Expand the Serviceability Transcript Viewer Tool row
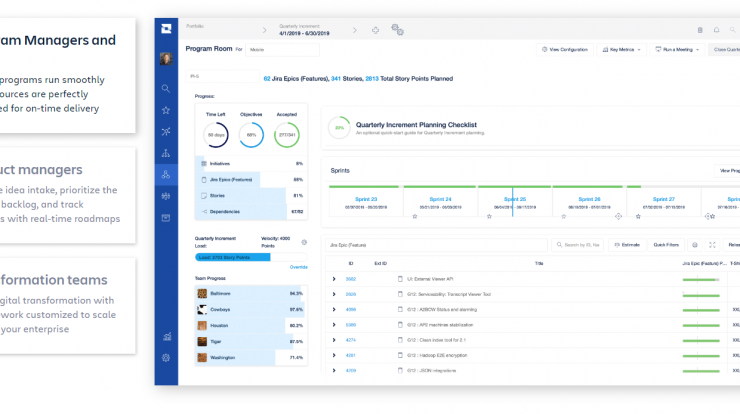740x414 pixels. (x=334, y=294)
